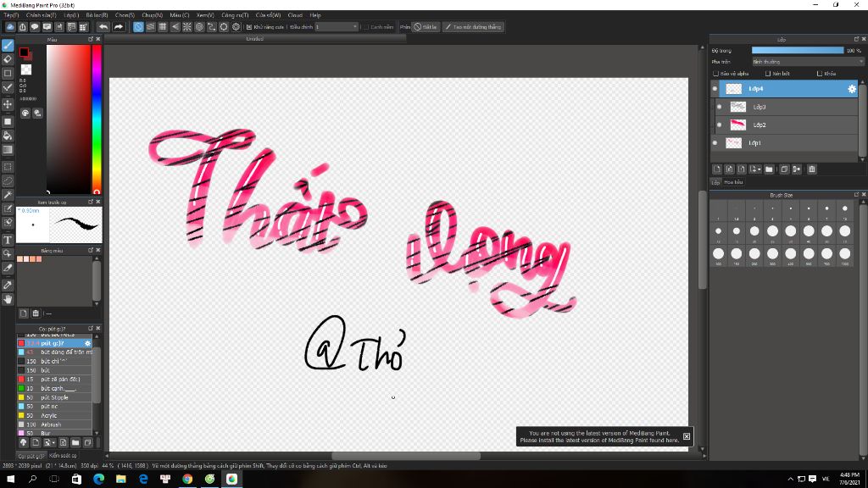Toggle the Canh mềm checkbox in toolbar
This screenshot has width=868, height=488.
pyautogui.click(x=366, y=26)
